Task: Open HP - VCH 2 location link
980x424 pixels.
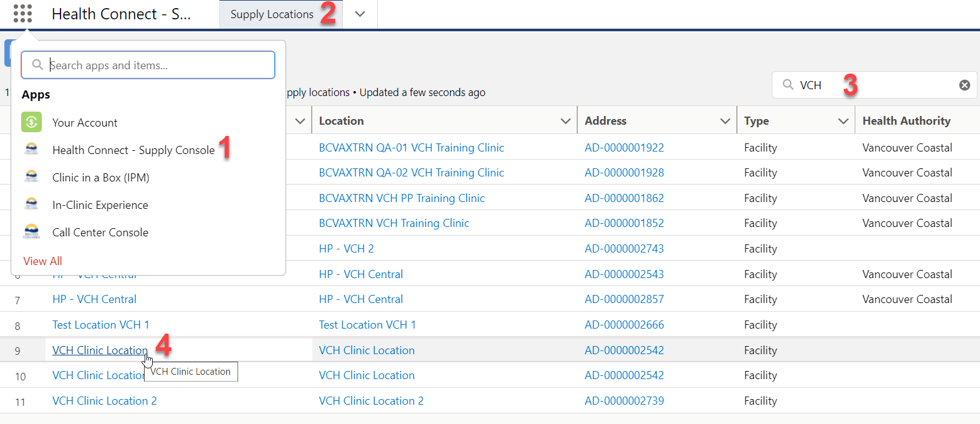Action: (x=347, y=249)
